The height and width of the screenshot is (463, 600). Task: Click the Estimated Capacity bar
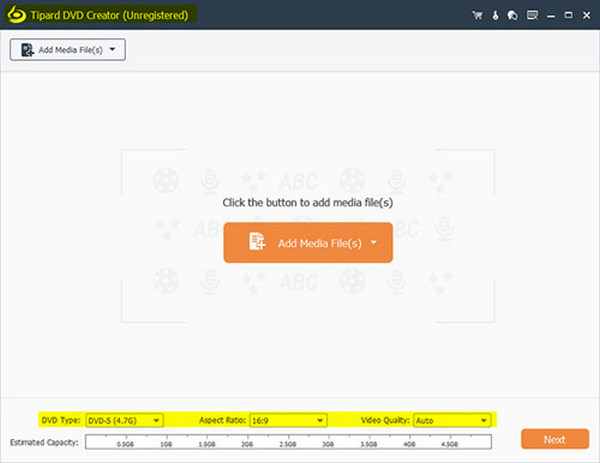click(289, 442)
